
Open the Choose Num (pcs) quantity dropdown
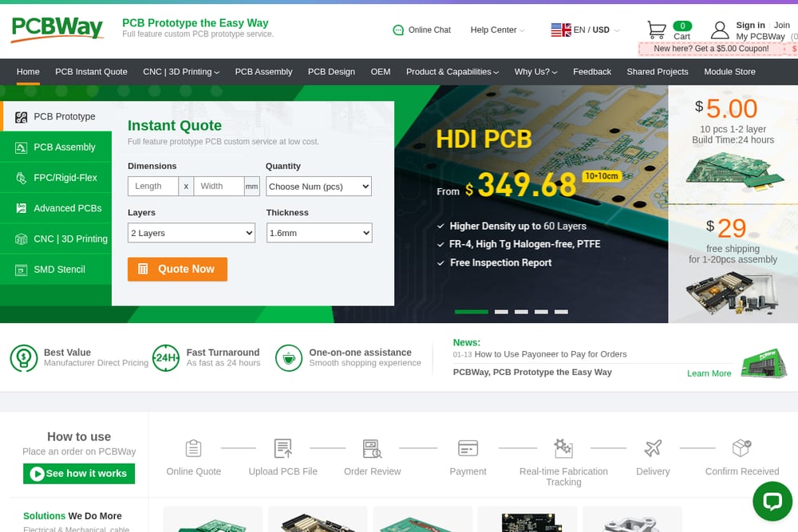[x=318, y=187]
